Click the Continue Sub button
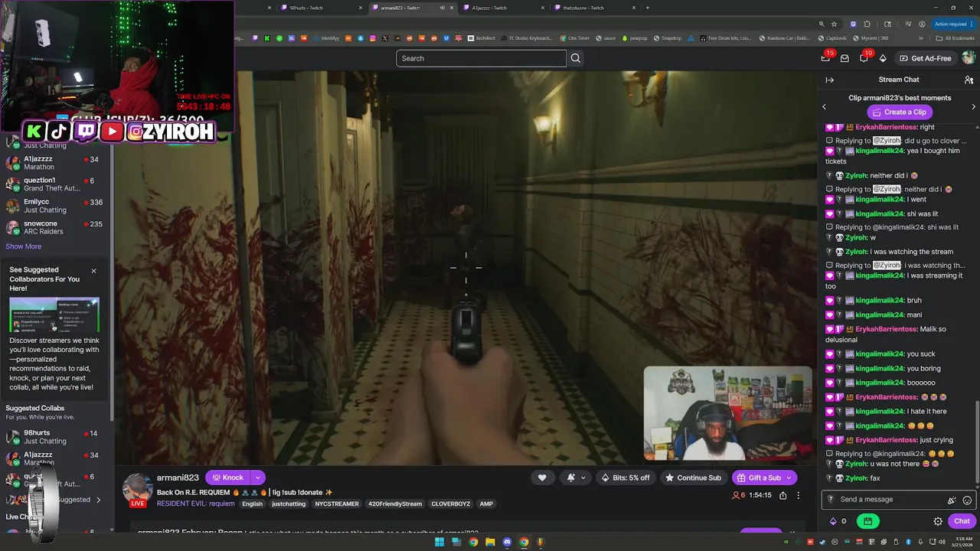This screenshot has height=551, width=980. click(693, 478)
